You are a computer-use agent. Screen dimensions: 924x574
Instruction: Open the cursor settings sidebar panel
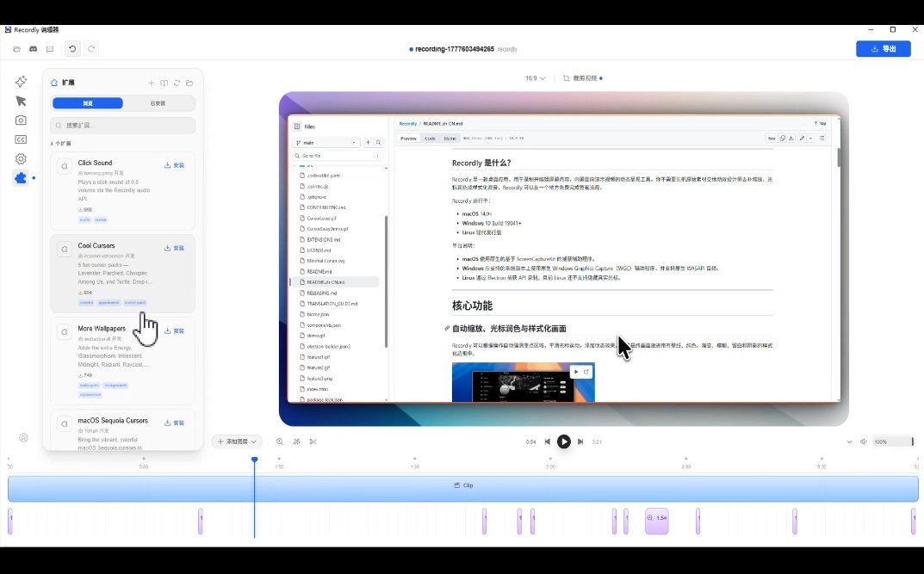point(21,101)
